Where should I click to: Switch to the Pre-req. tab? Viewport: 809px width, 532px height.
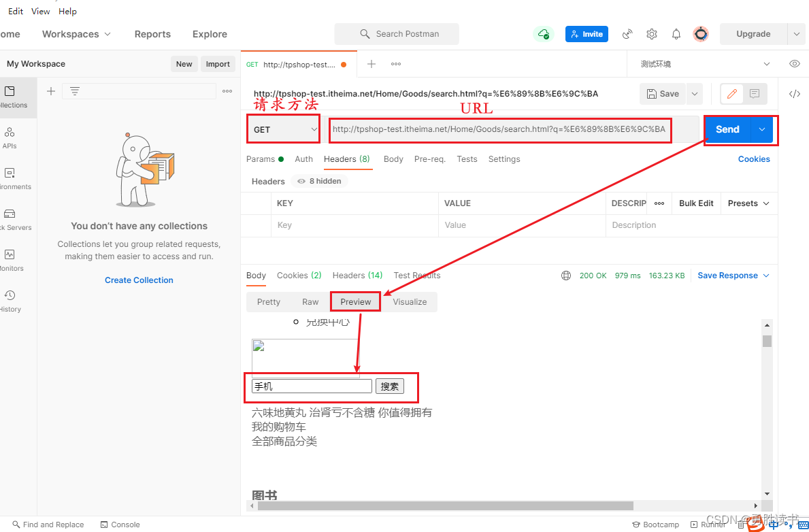click(430, 159)
